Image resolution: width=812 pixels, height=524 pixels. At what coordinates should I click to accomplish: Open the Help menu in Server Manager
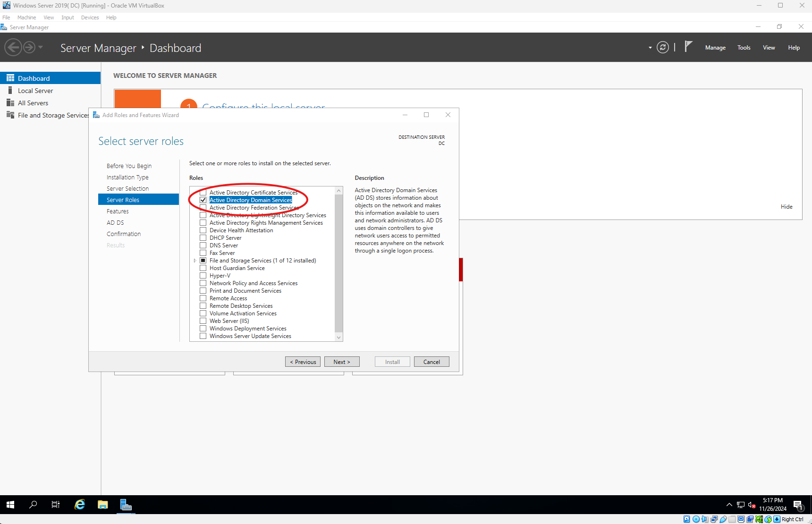794,48
